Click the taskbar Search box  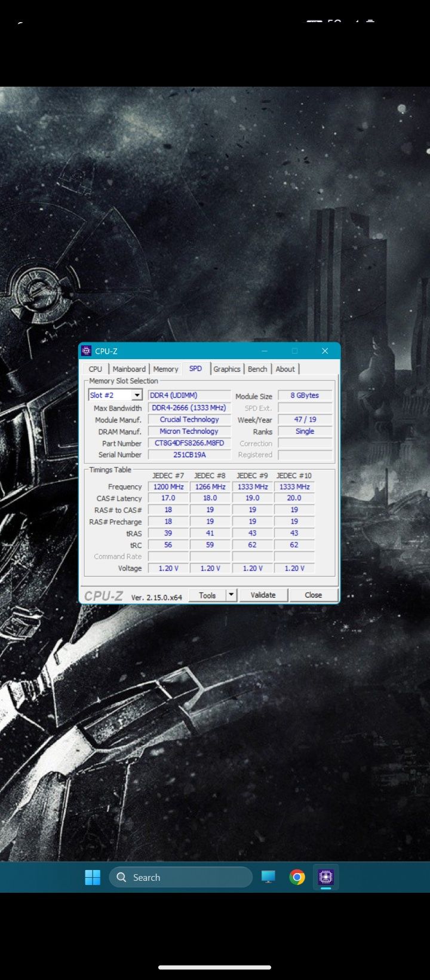click(x=181, y=877)
